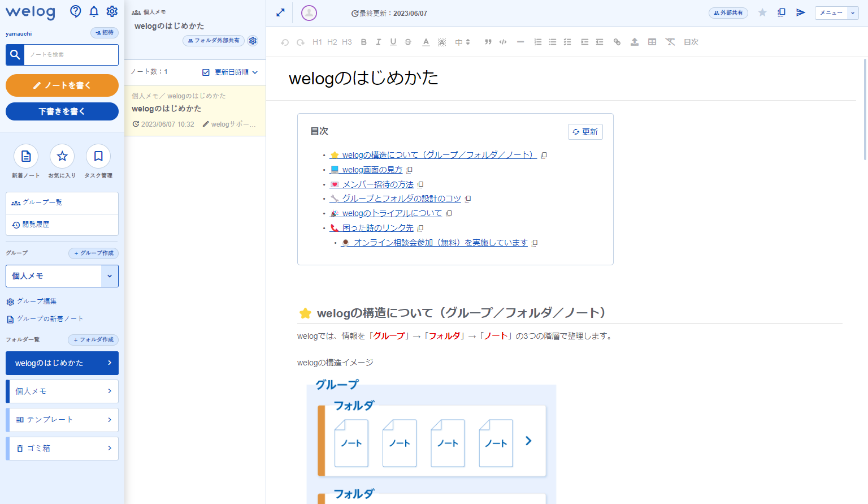Open the font size 中 selector

click(x=462, y=42)
